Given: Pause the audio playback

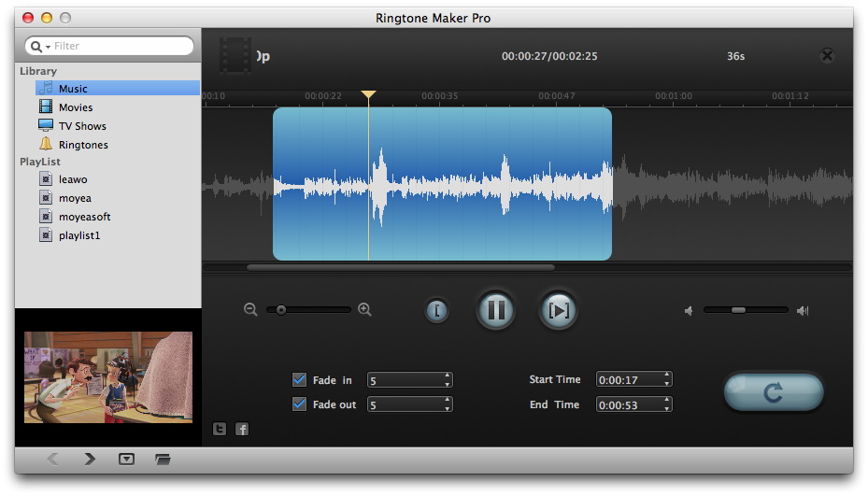Looking at the screenshot, I should (496, 310).
